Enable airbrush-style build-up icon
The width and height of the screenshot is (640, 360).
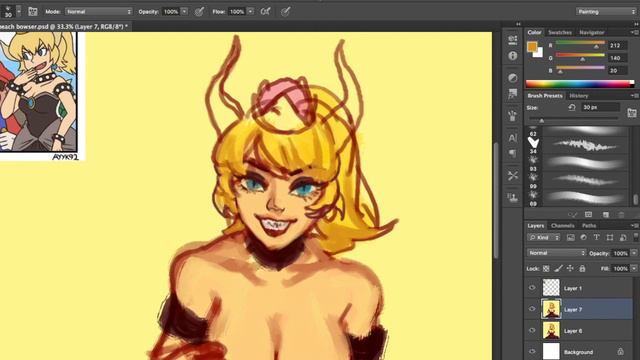point(266,12)
